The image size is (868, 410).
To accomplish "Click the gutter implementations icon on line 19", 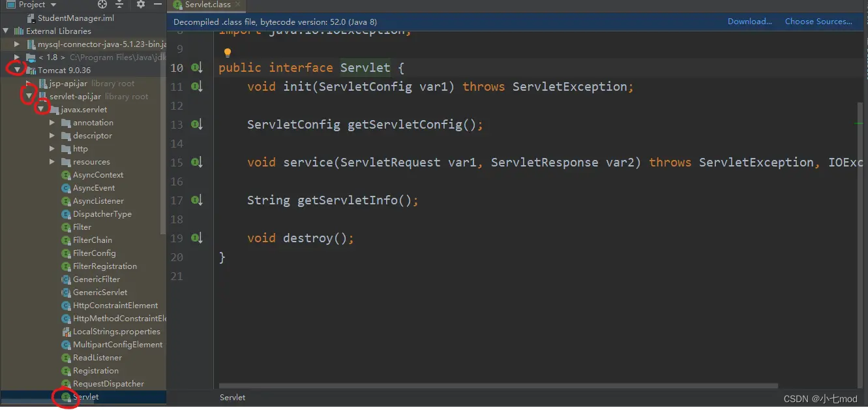I will coord(196,238).
